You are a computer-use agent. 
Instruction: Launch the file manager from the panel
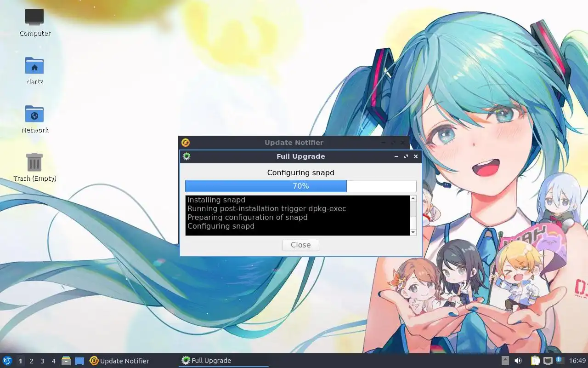66,361
